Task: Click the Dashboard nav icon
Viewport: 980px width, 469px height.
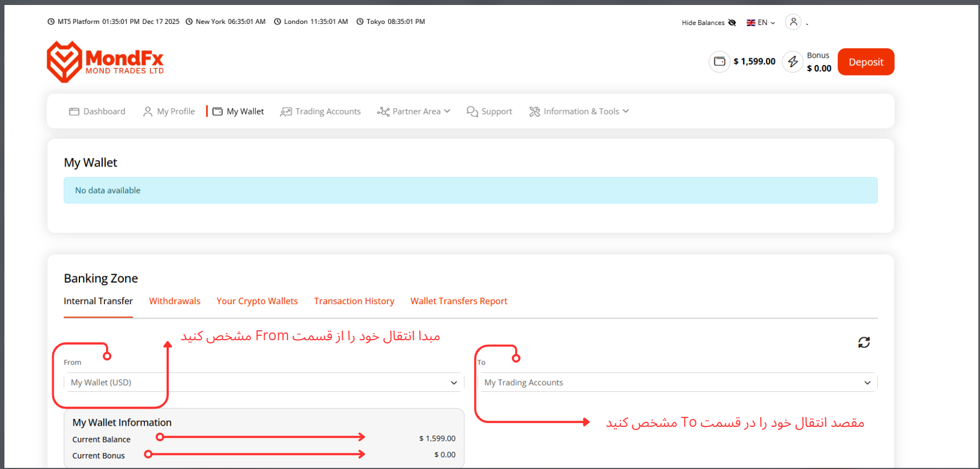Action: click(x=74, y=112)
